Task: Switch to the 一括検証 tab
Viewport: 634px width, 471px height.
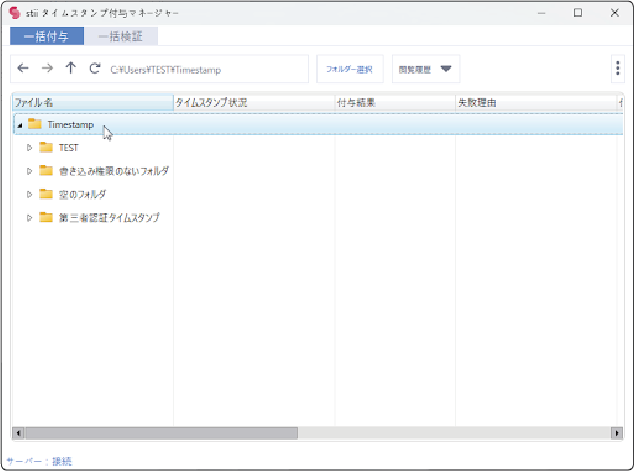Action: click(x=121, y=36)
